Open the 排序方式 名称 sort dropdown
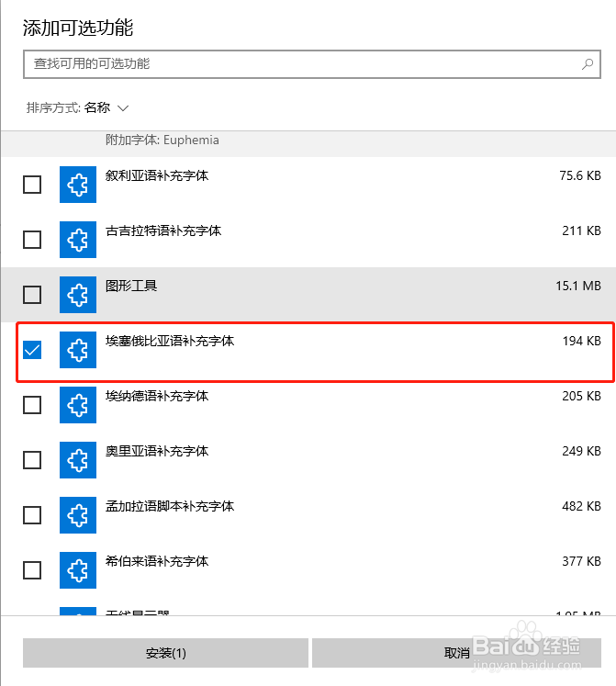The width and height of the screenshot is (616, 686). [77, 107]
